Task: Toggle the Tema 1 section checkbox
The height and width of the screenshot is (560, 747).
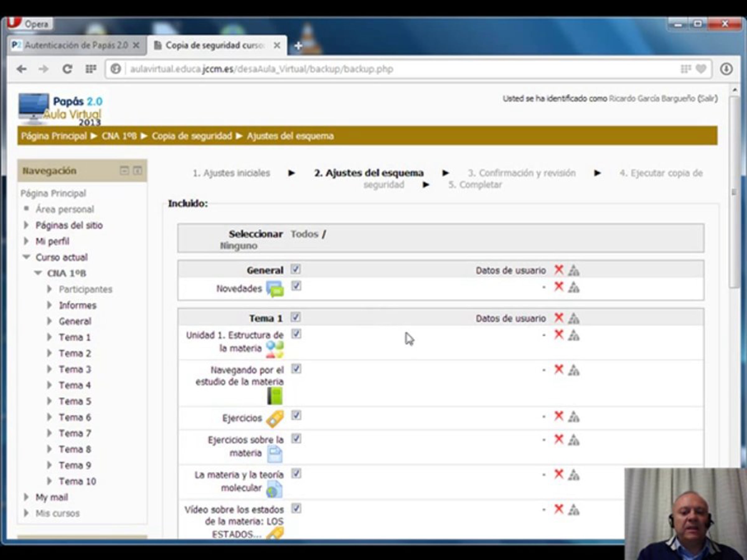Action: 296,317
